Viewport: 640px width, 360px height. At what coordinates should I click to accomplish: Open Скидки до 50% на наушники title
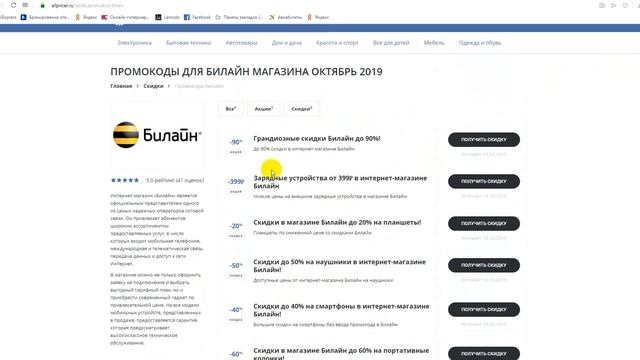click(x=340, y=266)
